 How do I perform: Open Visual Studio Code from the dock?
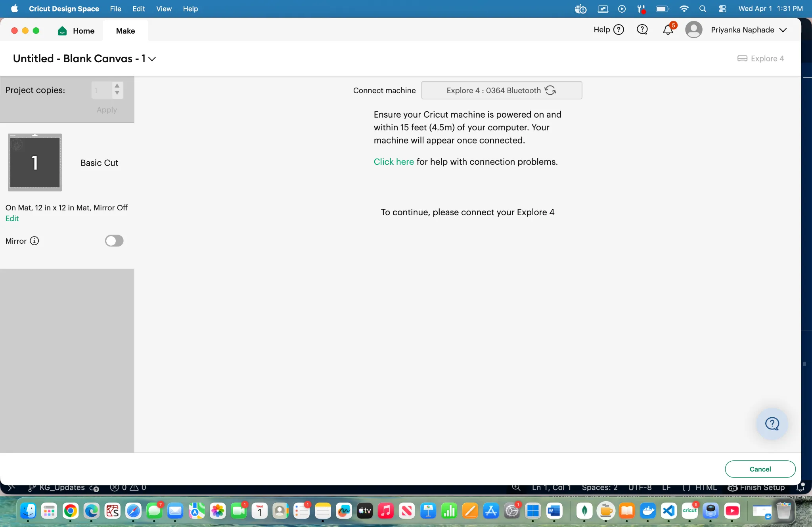[668, 511]
